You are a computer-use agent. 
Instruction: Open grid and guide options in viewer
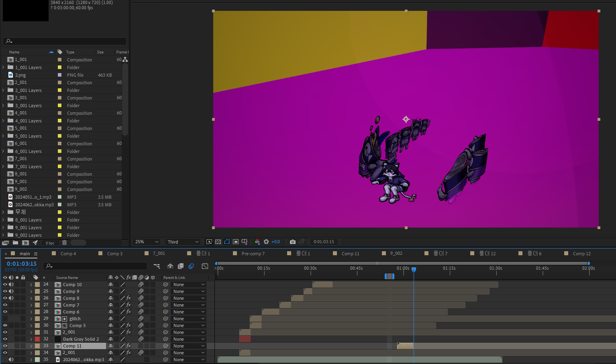[245, 242]
